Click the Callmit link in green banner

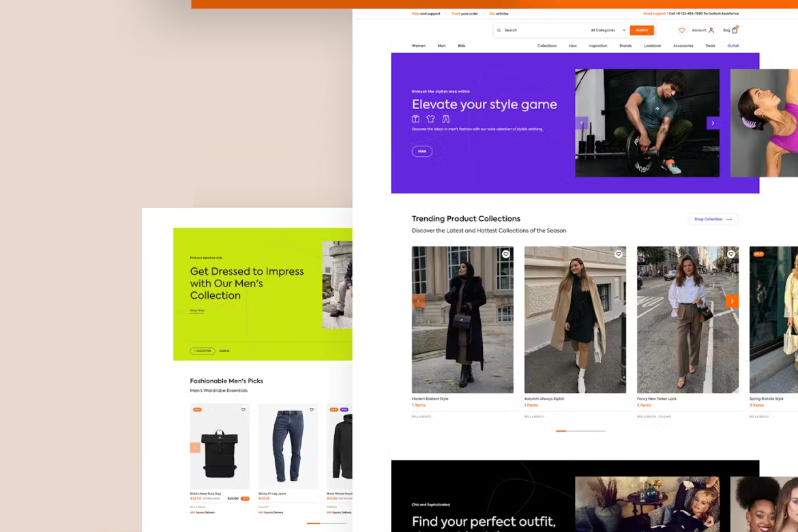click(224, 351)
